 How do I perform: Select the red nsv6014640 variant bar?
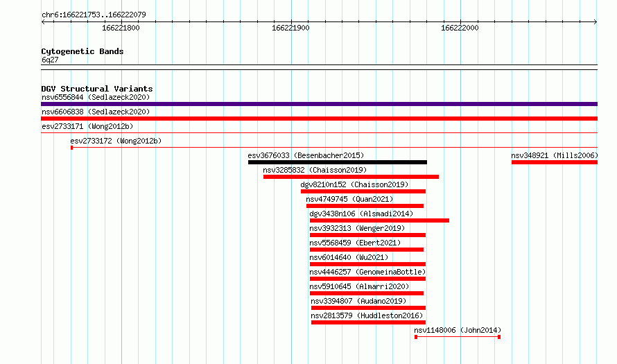(x=367, y=264)
